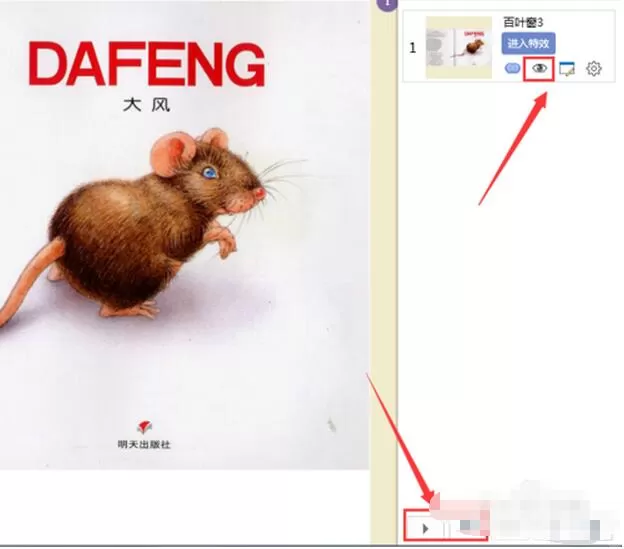The height and width of the screenshot is (549, 624).
Task: Toggle the blue pill switch under 进入特效
Action: click(512, 68)
